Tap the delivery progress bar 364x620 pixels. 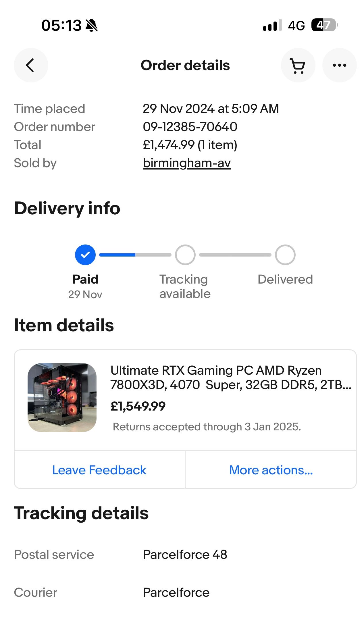coord(135,255)
